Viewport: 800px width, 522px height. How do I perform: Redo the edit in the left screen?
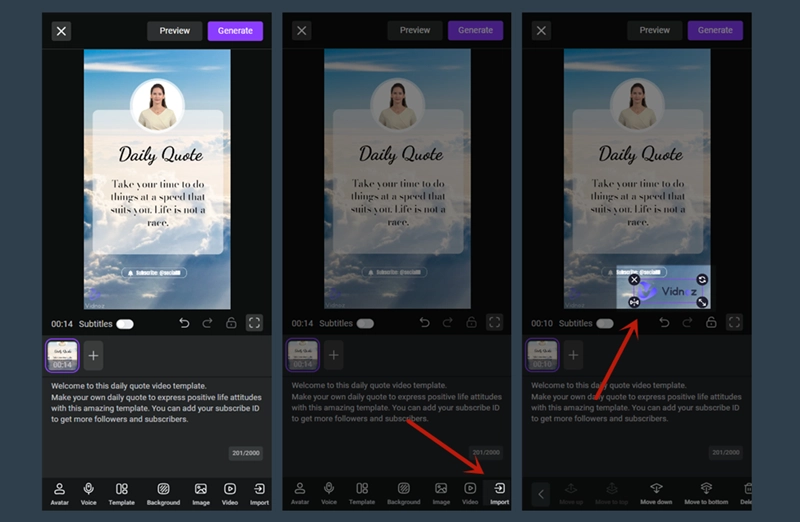pyautogui.click(x=207, y=323)
